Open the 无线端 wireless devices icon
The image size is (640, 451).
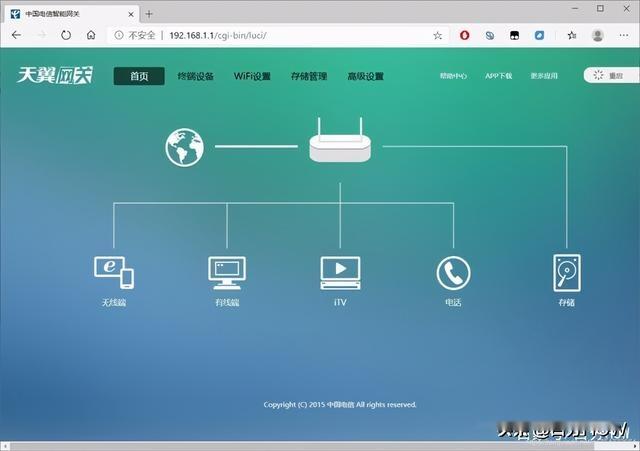(114, 273)
